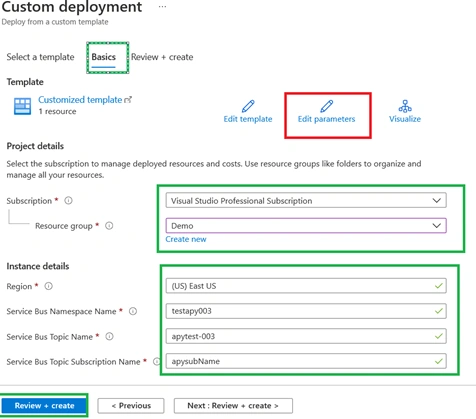Click the Customized template grid icon

[22, 106]
